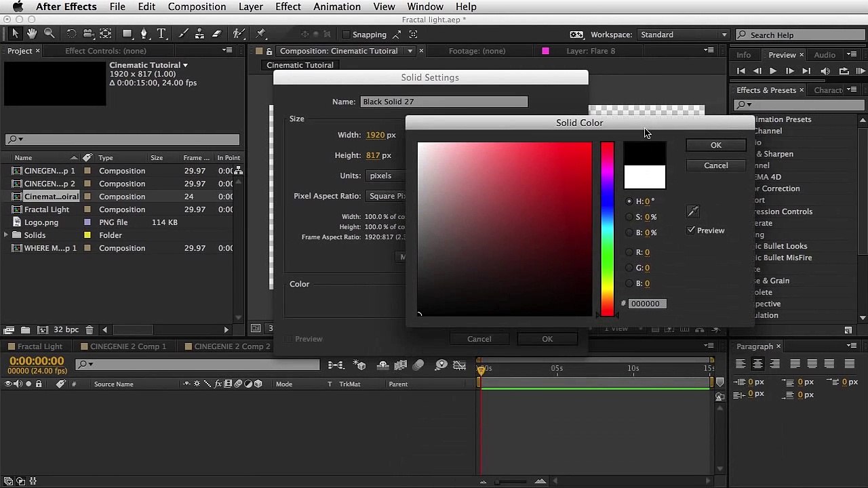The height and width of the screenshot is (488, 868).
Task: Open the Project panel options menu
Action: tap(227, 50)
